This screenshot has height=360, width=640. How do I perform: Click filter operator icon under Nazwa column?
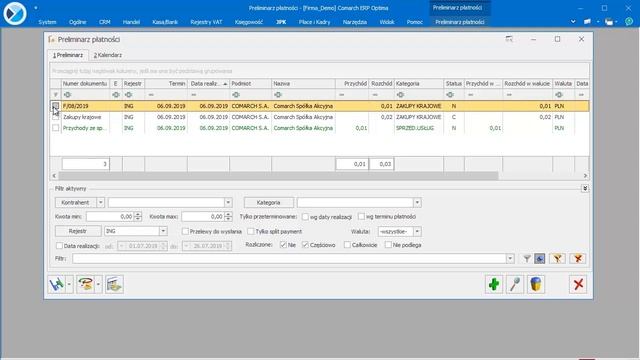[278, 95]
